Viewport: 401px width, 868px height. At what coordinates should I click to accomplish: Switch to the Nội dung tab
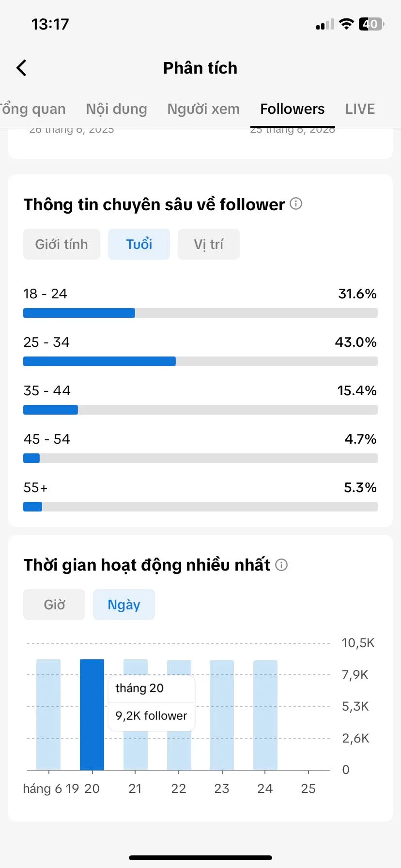116,109
